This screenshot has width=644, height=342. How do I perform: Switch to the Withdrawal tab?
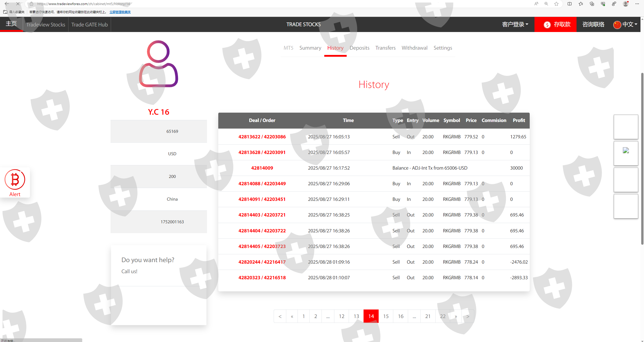[414, 48]
